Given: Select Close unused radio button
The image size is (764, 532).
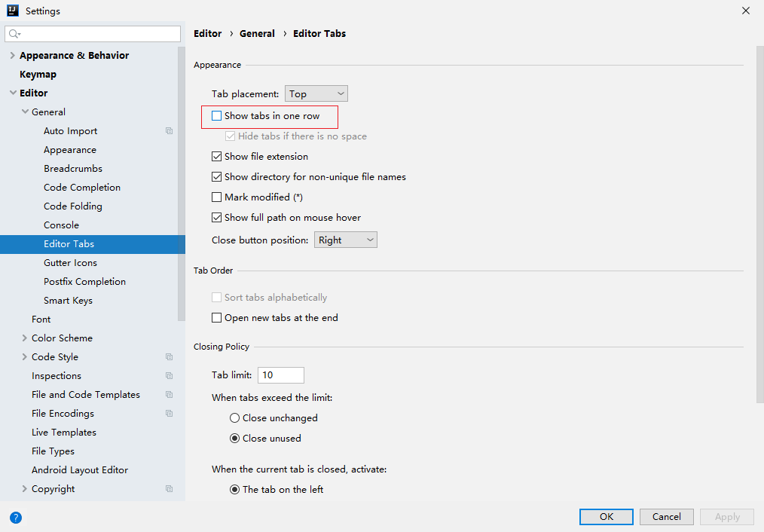Looking at the screenshot, I should 234,439.
